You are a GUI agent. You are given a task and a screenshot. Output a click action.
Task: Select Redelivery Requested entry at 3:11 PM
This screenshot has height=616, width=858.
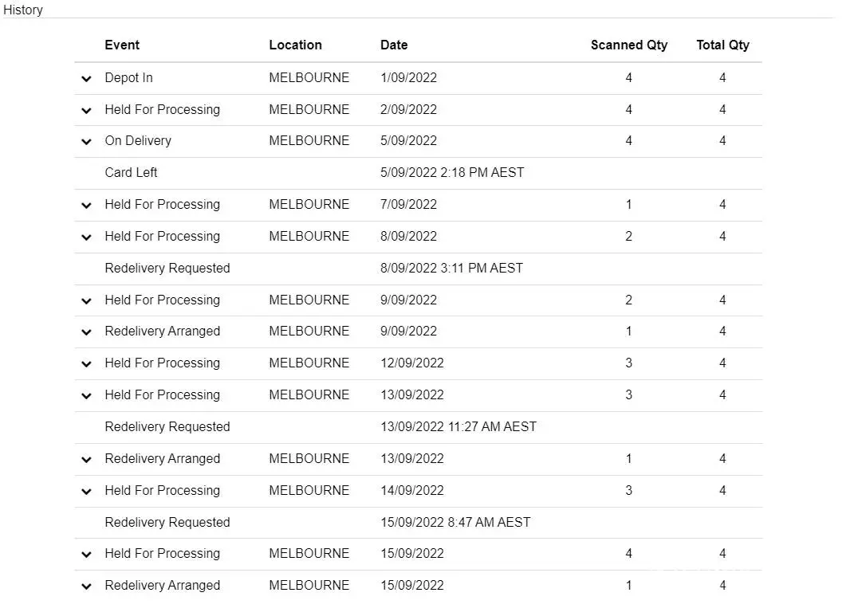[167, 269]
